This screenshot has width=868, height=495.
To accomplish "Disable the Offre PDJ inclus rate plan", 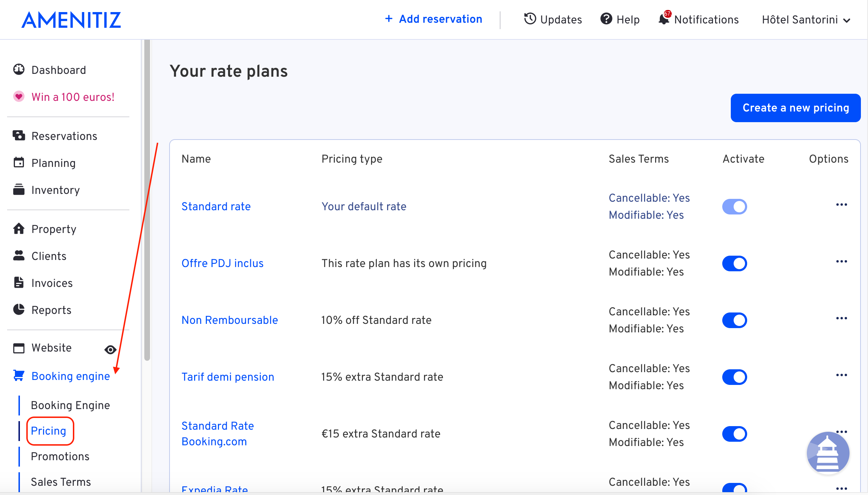I will point(734,263).
